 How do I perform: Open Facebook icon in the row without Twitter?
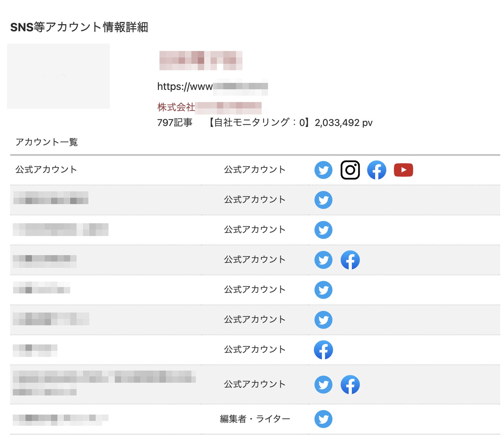click(323, 350)
